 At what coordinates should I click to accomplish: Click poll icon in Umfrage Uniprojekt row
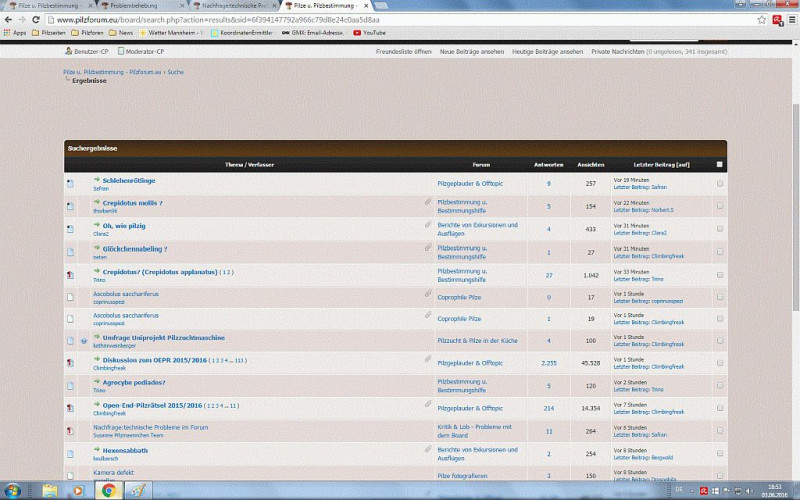click(83, 340)
